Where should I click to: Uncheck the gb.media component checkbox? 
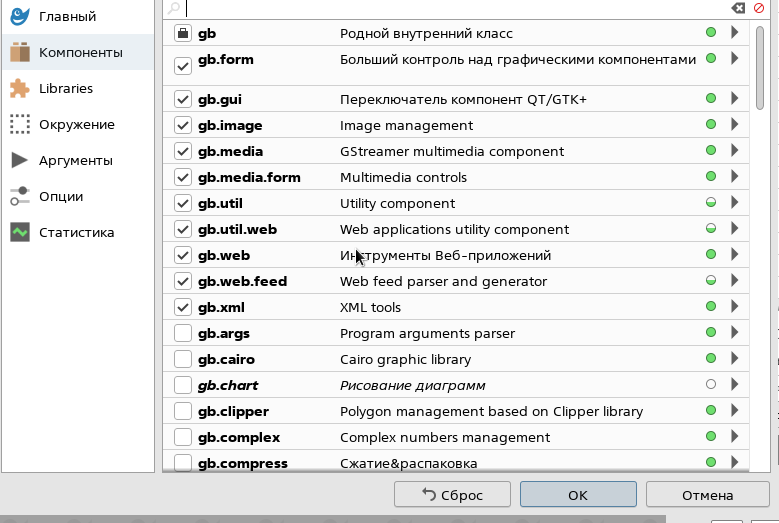click(x=183, y=151)
